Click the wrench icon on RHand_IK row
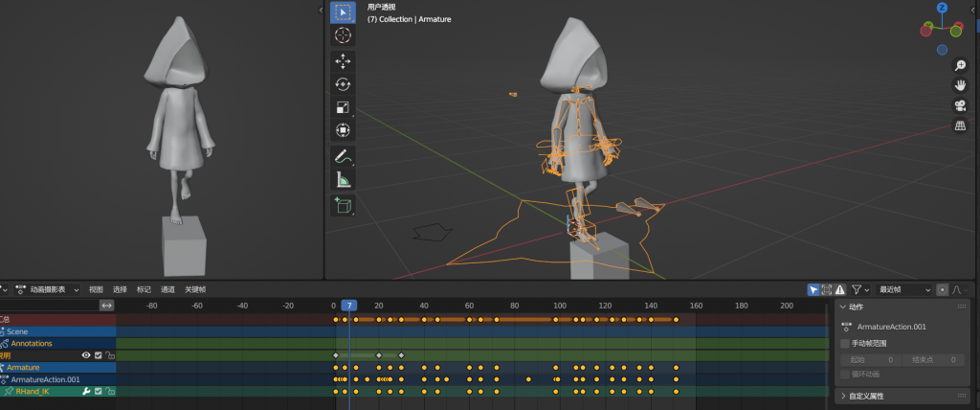 (x=87, y=391)
